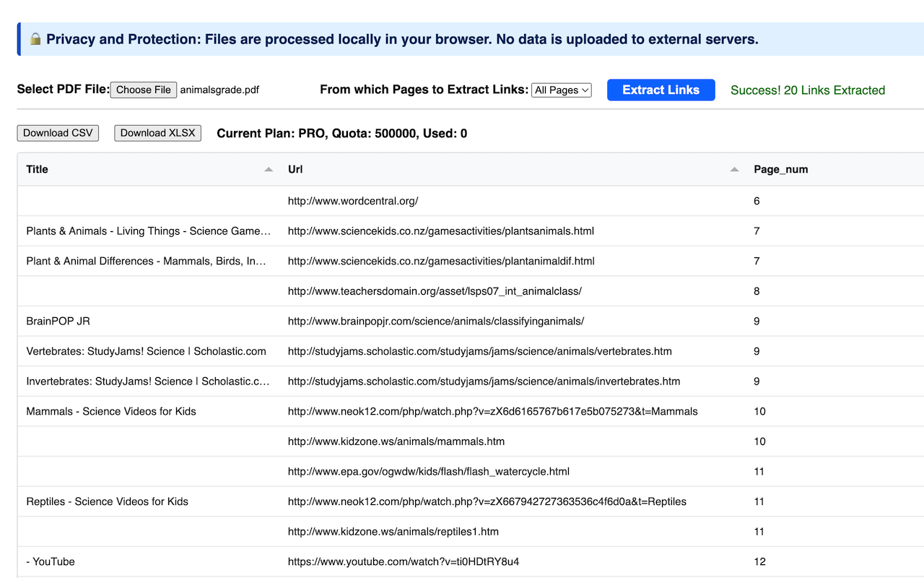The width and height of the screenshot is (924, 578).
Task: Select the Reptiles Science Videos title
Action: coord(107,501)
